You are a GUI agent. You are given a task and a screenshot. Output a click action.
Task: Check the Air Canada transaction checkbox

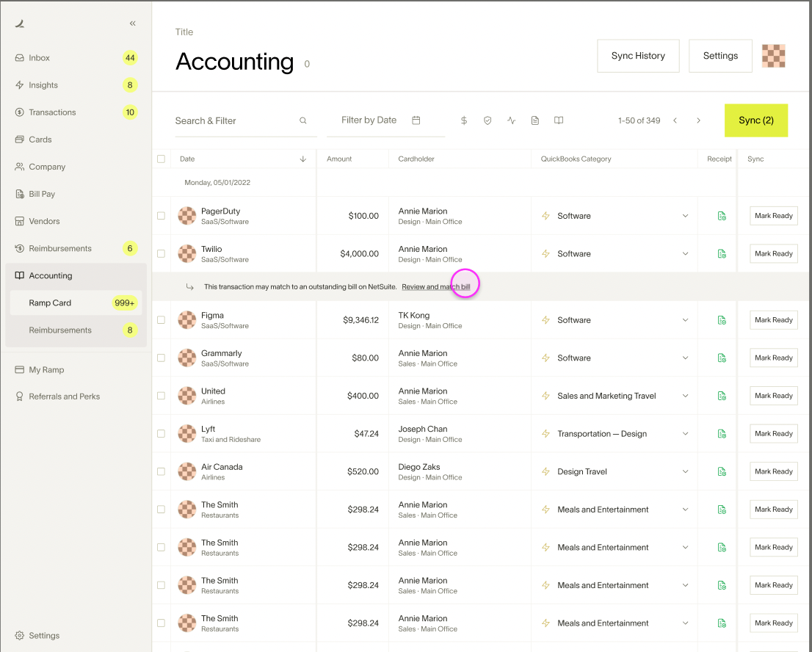click(x=161, y=471)
